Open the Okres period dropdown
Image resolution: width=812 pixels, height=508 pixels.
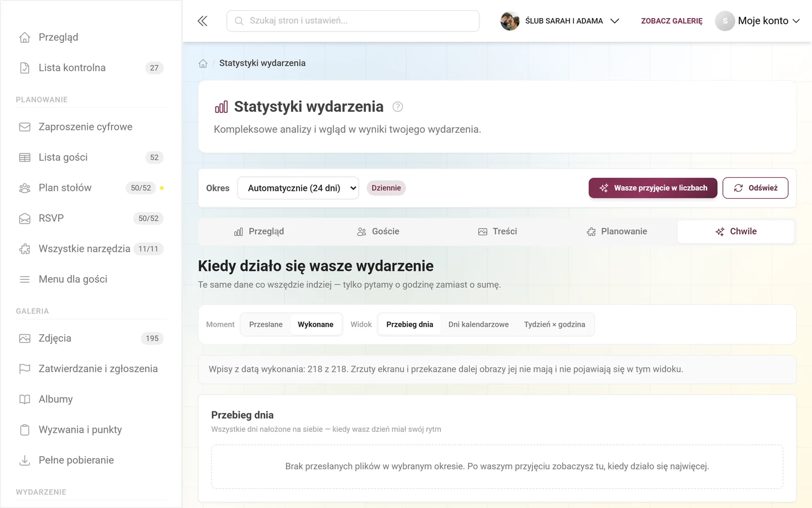pyautogui.click(x=298, y=188)
